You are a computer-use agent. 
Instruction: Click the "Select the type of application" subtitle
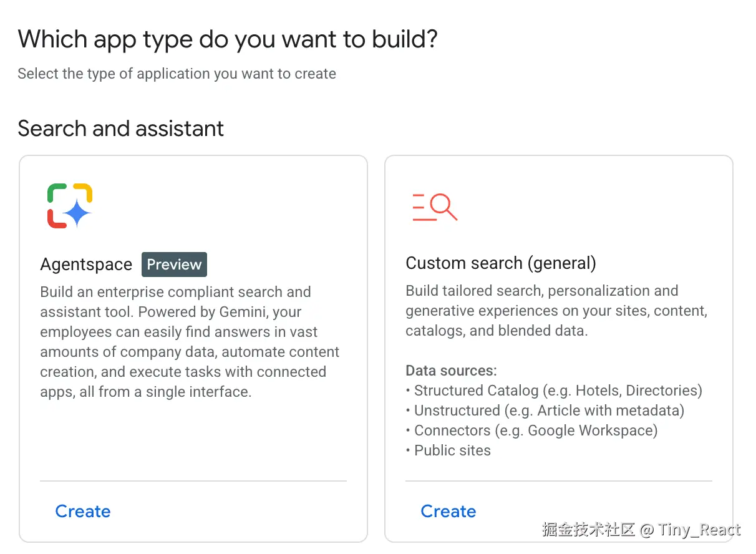[x=177, y=74]
